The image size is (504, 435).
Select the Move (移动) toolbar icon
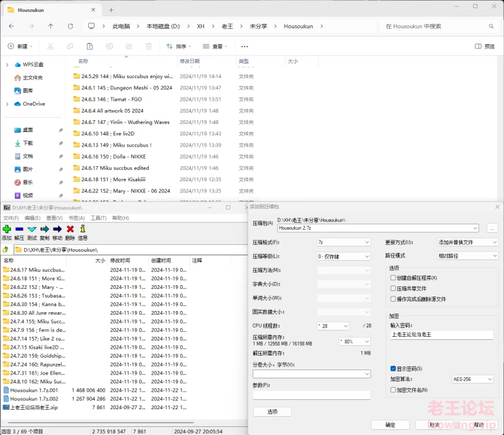point(57,229)
